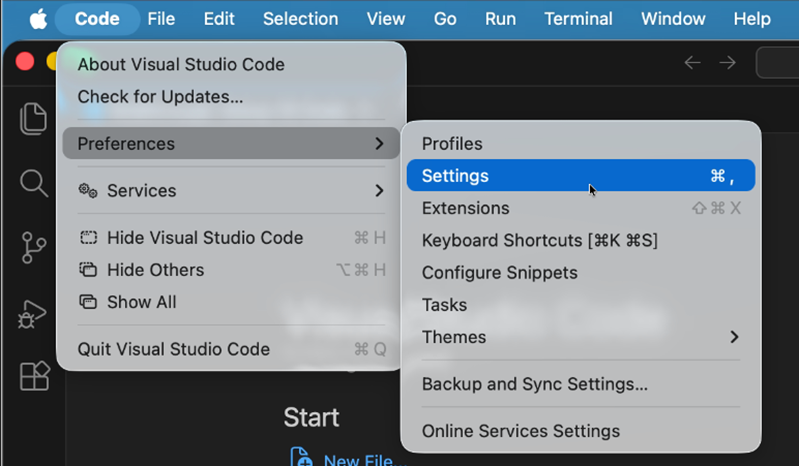Expand the Services submenu
Image resolution: width=800 pixels, height=467 pixels.
(x=231, y=191)
